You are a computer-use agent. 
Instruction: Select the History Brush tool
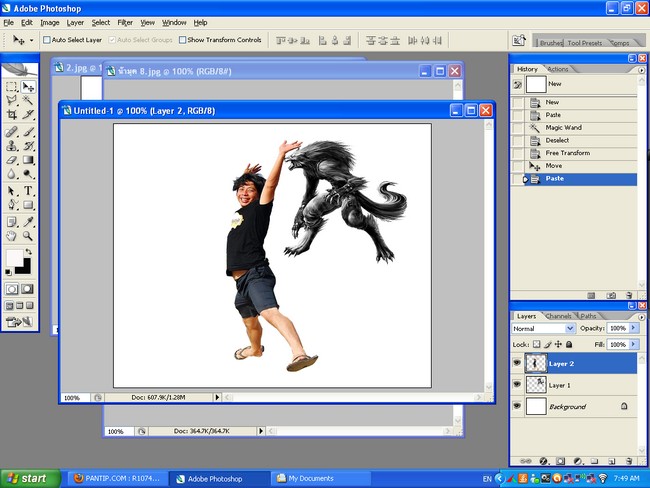(28, 146)
